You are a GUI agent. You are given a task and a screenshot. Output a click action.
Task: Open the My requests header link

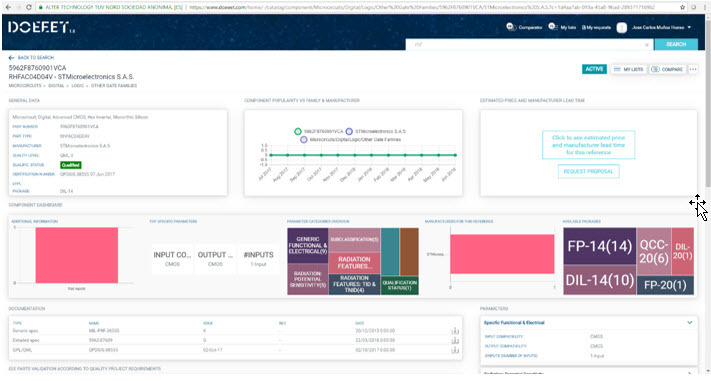coord(596,28)
